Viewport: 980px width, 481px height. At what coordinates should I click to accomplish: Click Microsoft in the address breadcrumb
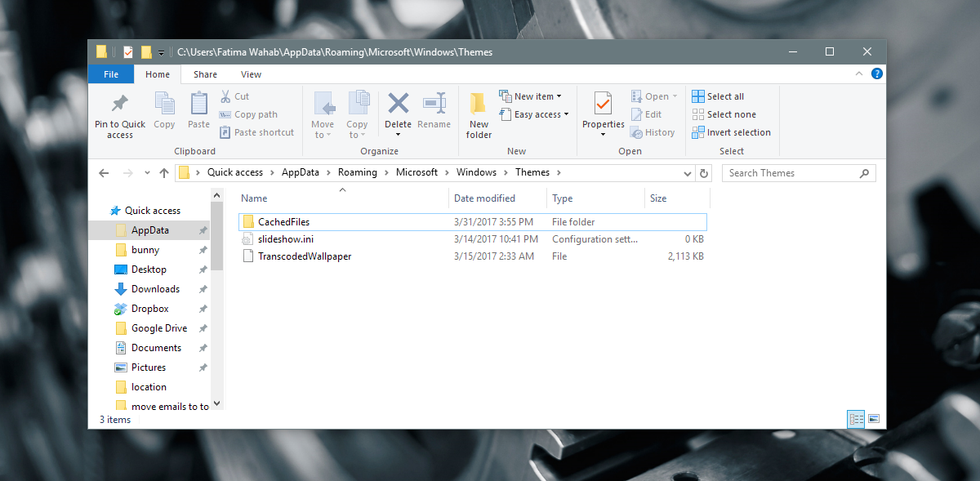coord(417,172)
